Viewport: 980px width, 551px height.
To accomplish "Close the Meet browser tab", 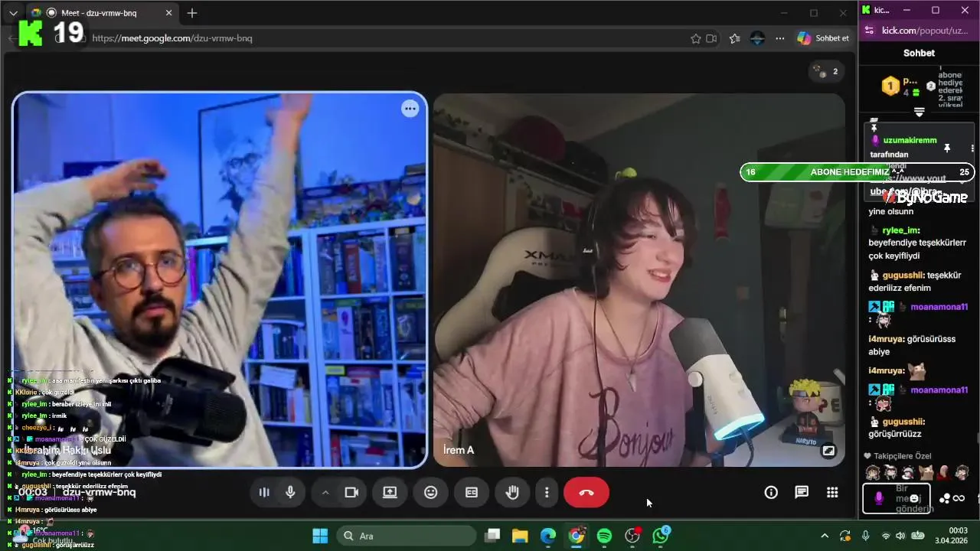I will click(169, 13).
